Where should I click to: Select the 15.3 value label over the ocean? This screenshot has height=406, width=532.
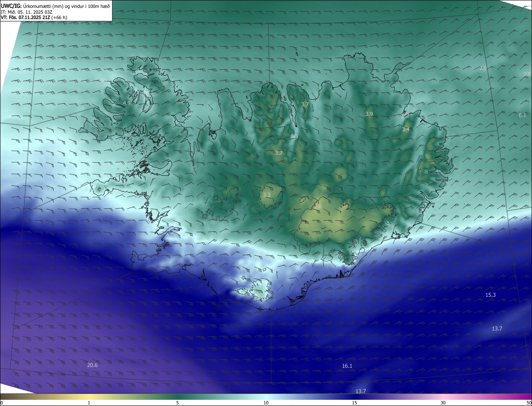(490, 295)
